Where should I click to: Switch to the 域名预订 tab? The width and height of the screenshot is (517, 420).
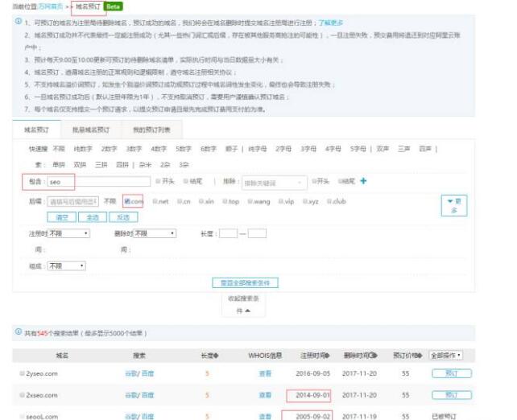point(36,130)
